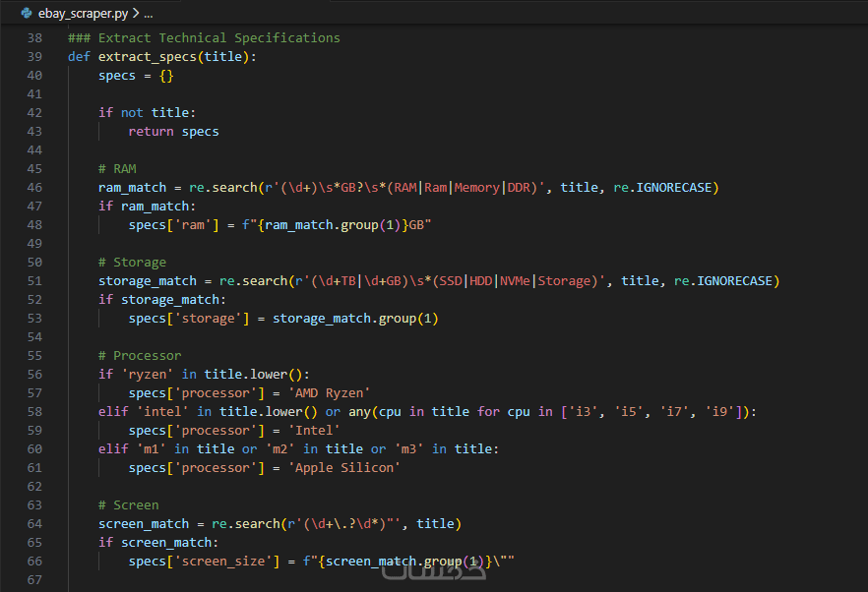
Task: Click the "# Screen" comment
Action: 128,504
